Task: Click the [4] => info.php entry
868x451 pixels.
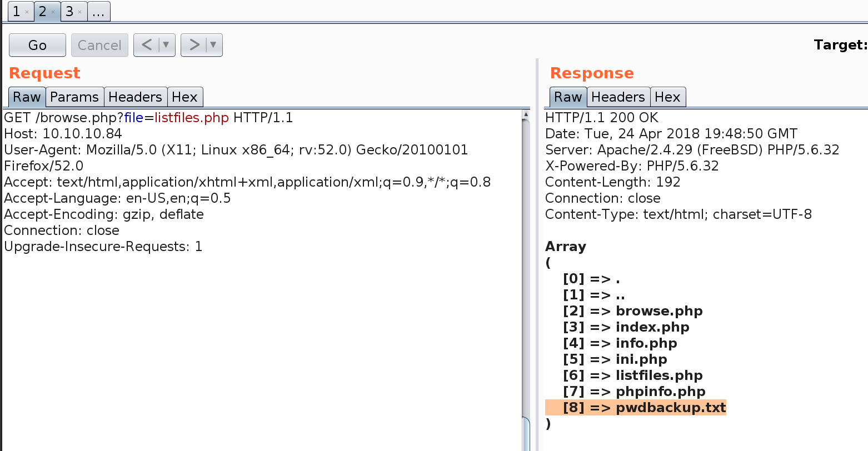Action: (x=620, y=343)
